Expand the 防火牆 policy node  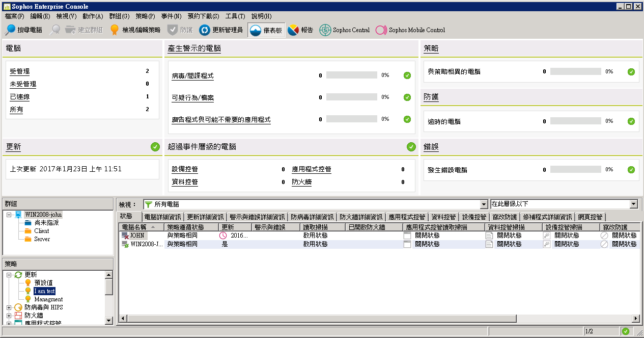pos(9,316)
